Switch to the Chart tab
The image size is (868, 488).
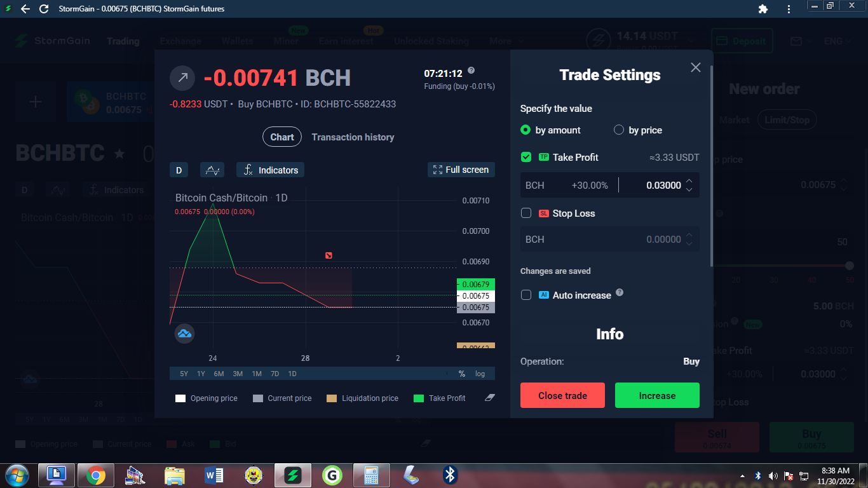(282, 137)
